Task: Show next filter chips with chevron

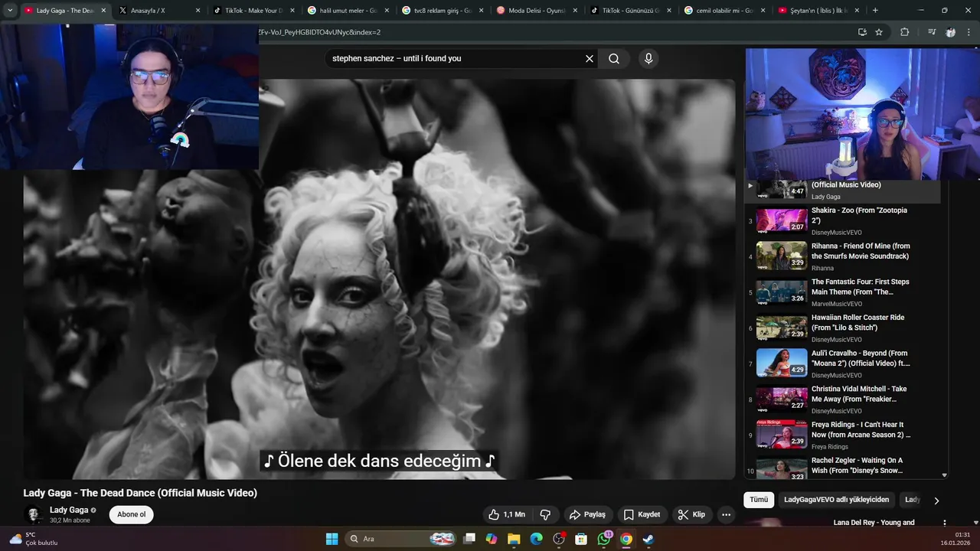Action: click(x=936, y=500)
